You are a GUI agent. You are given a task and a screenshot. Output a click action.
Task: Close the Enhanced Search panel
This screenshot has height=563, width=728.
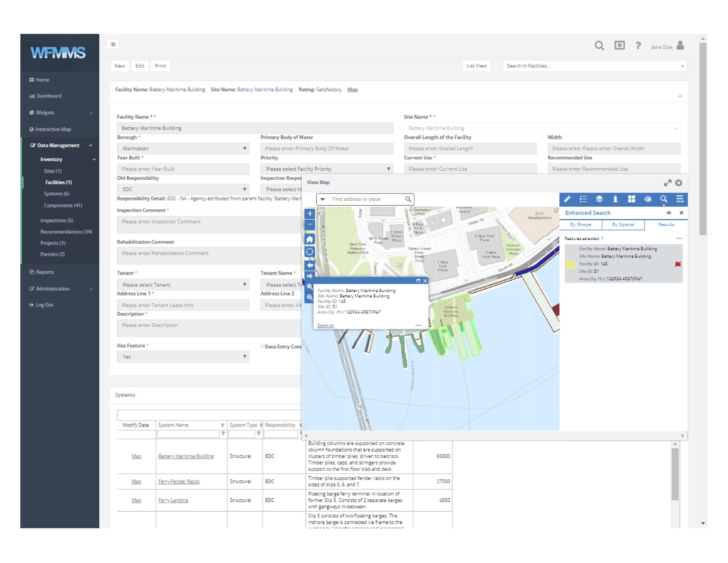[x=681, y=213]
